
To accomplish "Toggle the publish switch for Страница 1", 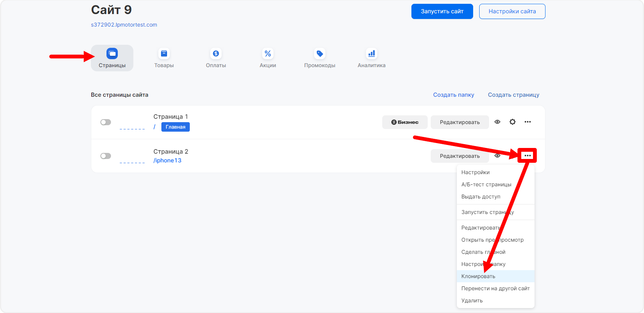I will coord(106,122).
